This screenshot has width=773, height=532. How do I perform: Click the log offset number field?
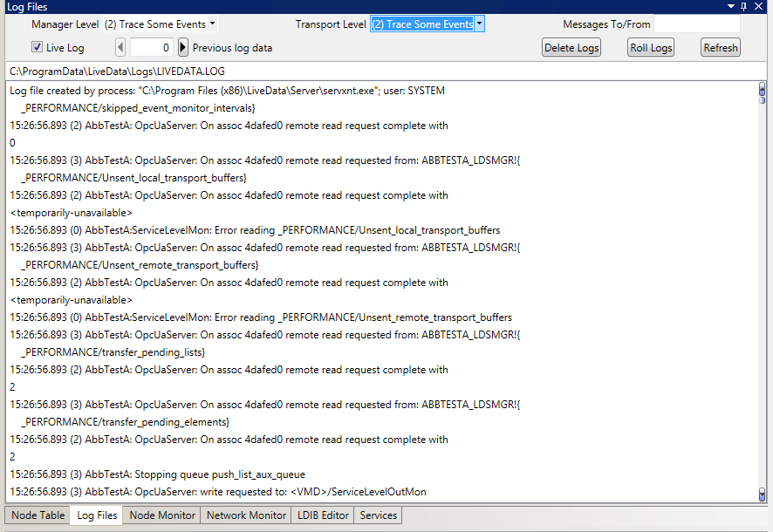[x=150, y=47]
